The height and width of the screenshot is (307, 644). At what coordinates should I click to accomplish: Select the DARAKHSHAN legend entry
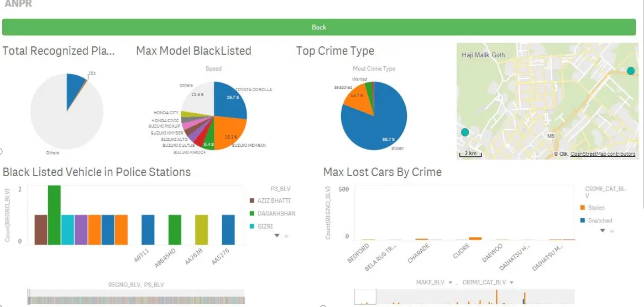pos(275,214)
